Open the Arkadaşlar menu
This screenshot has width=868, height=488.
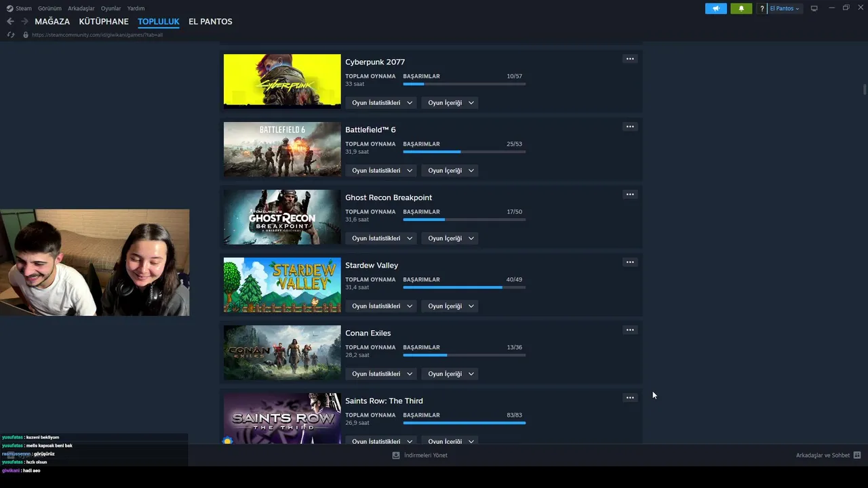pyautogui.click(x=81, y=8)
